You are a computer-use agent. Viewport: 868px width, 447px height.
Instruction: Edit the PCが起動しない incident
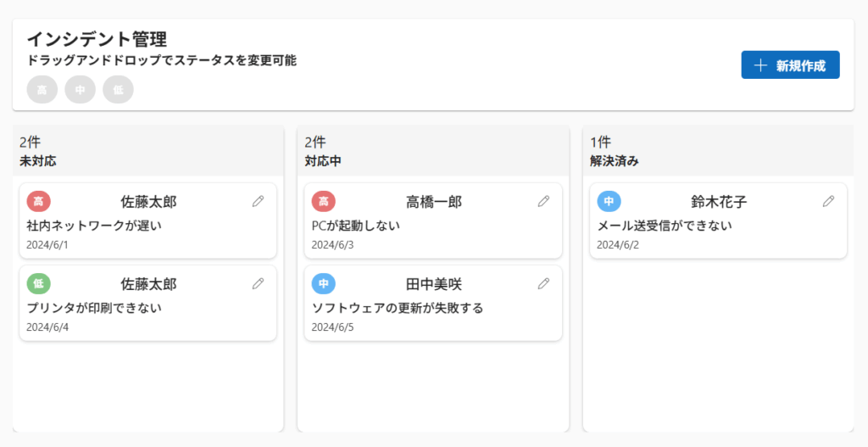pos(544,201)
